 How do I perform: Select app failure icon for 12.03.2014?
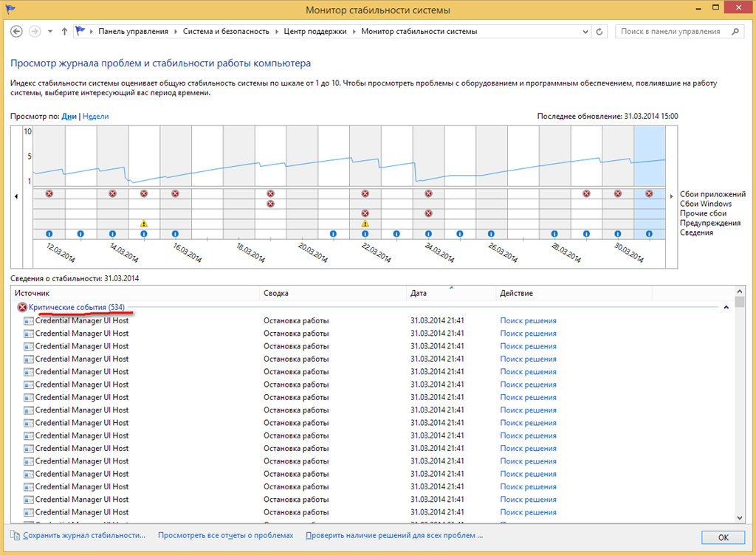click(49, 193)
